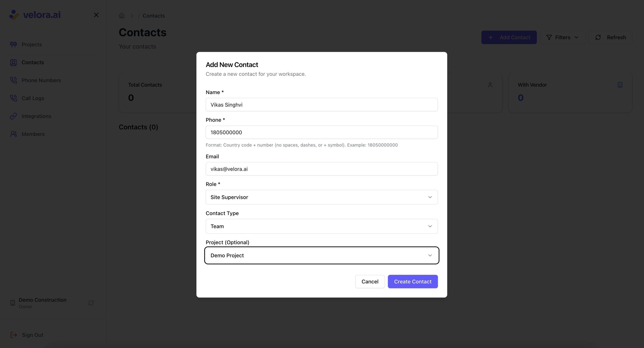
Task: Click the Phone field containing 1805000000
Action: pyautogui.click(x=321, y=132)
